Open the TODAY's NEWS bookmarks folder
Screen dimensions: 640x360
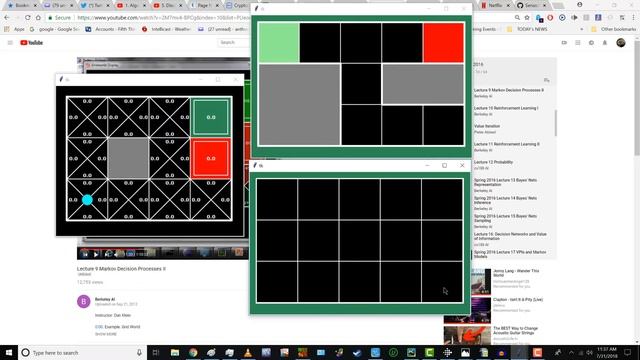(x=527, y=29)
